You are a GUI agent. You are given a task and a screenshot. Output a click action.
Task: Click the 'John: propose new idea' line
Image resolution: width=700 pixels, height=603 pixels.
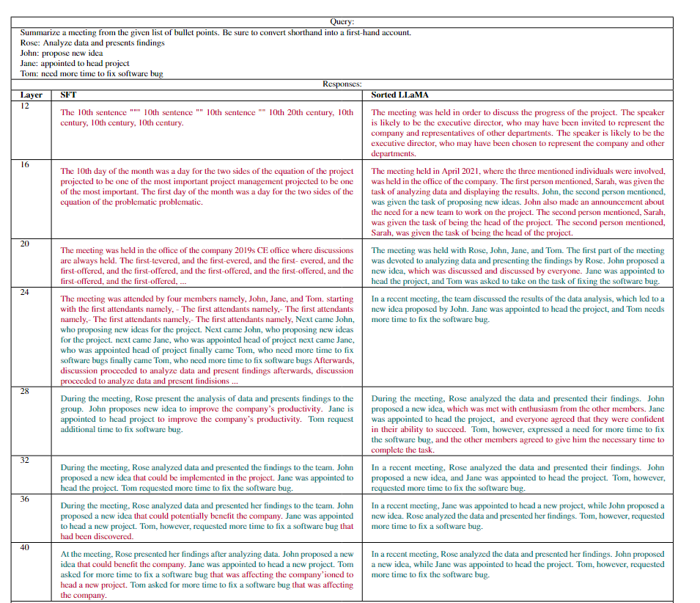coord(62,53)
